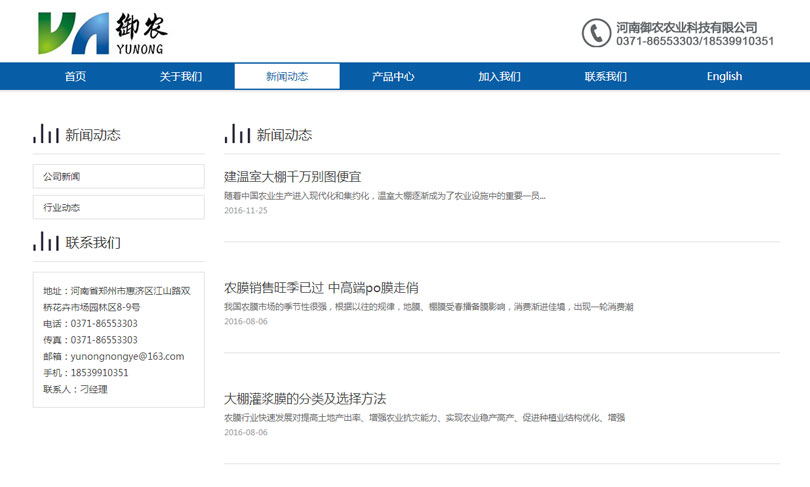Select 行业动态 category in sidebar

(118, 208)
